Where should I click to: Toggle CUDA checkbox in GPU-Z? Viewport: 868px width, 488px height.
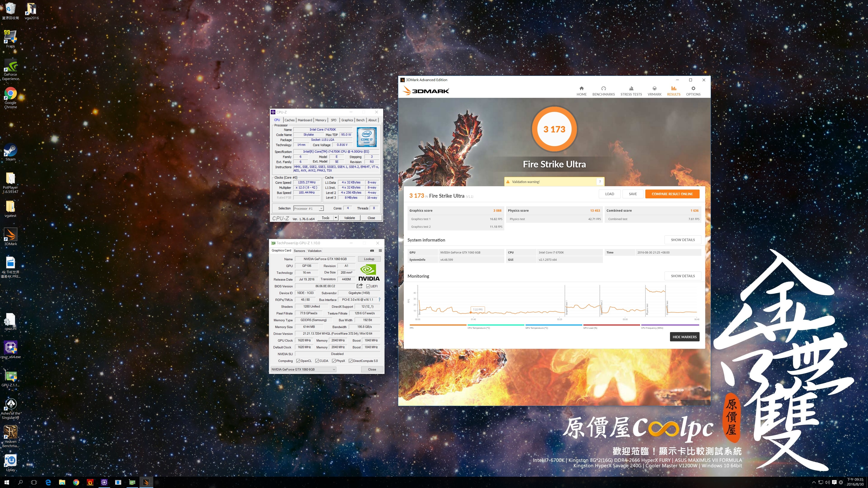click(317, 361)
